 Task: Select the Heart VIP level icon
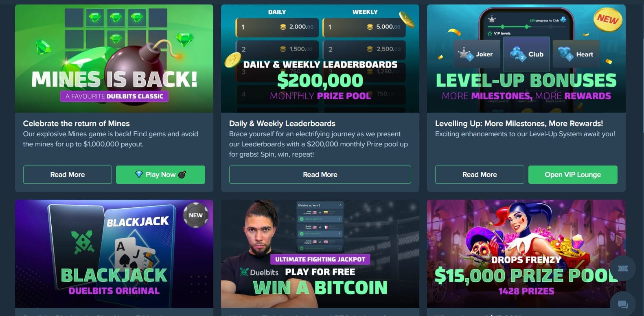pyautogui.click(x=576, y=54)
